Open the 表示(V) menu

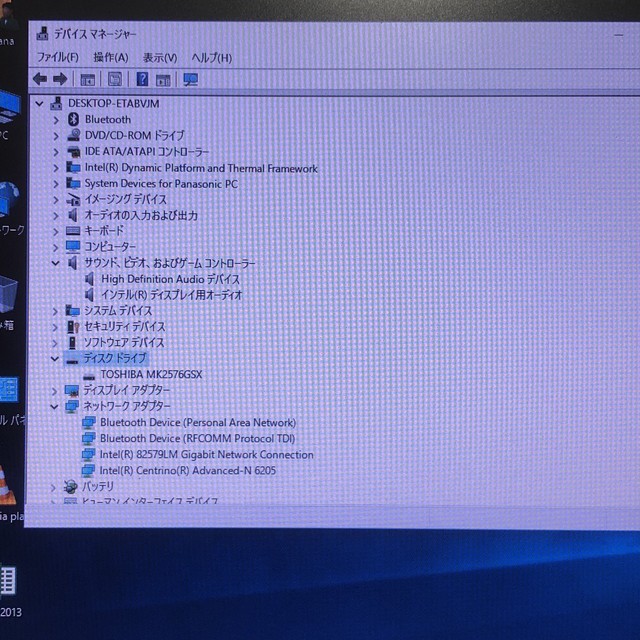[x=160, y=58]
